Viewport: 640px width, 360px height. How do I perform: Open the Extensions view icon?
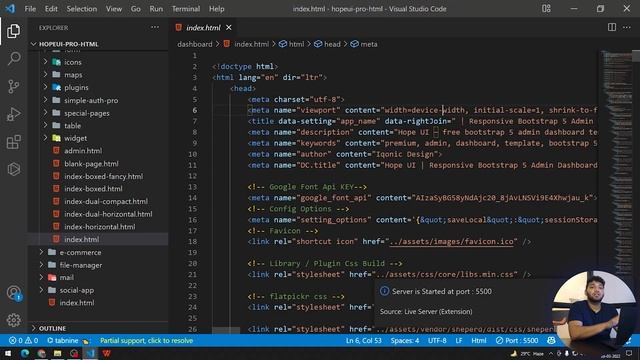pos(13,142)
